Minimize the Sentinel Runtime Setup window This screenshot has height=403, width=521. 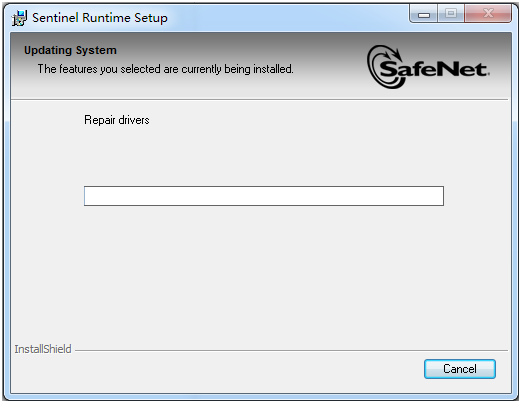tap(424, 14)
